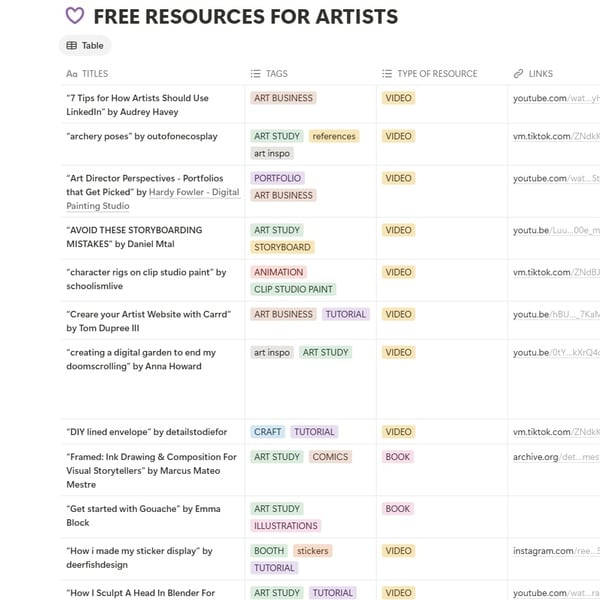Open the youtu.be link for Carrd website row
The height and width of the screenshot is (600, 600).
point(556,315)
